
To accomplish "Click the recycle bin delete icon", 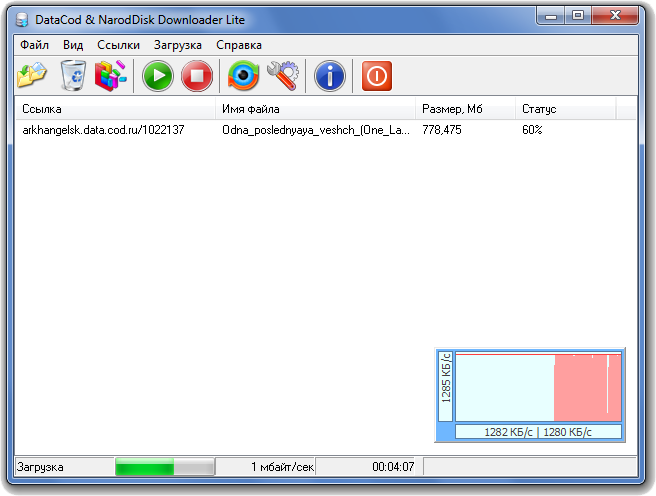I will (x=73, y=76).
